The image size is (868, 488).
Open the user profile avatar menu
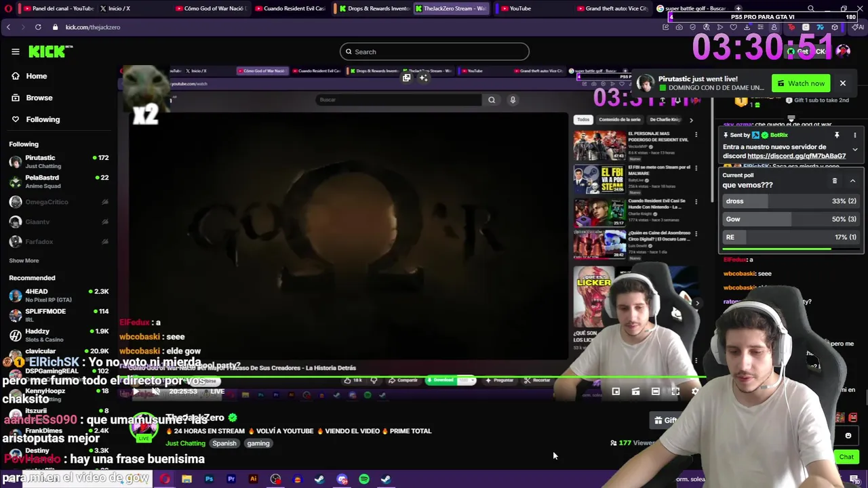843,51
